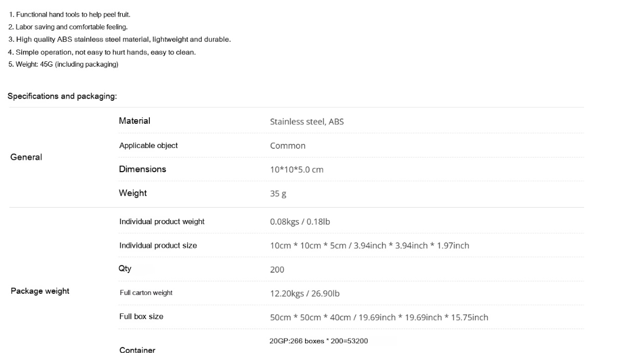Click the 'Stainless steel, ABS' value
The width and height of the screenshot is (626, 364).
coord(307,122)
